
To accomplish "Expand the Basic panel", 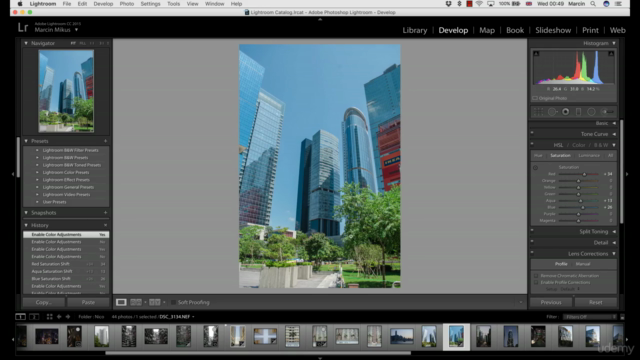I will 614,123.
